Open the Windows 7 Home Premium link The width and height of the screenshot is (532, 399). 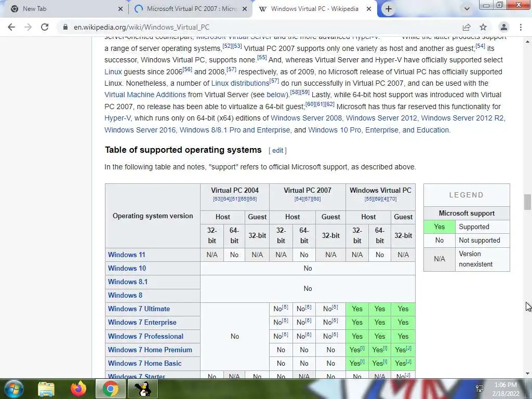pos(150,350)
